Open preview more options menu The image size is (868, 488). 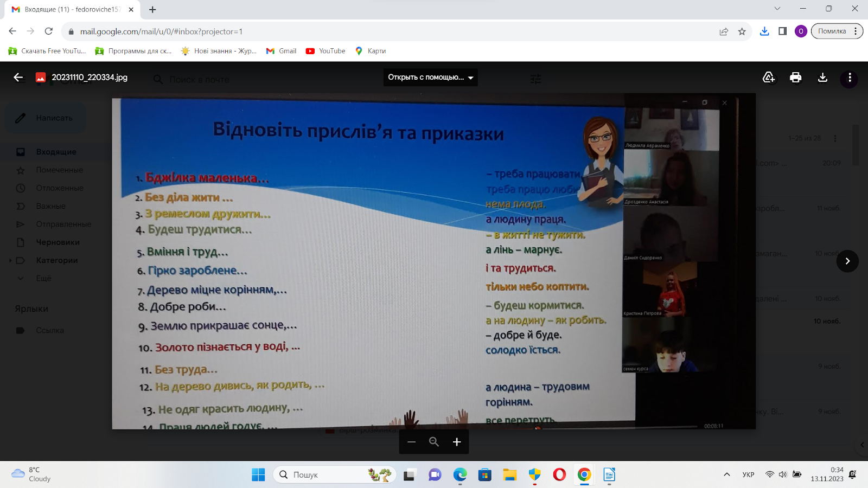[850, 78]
